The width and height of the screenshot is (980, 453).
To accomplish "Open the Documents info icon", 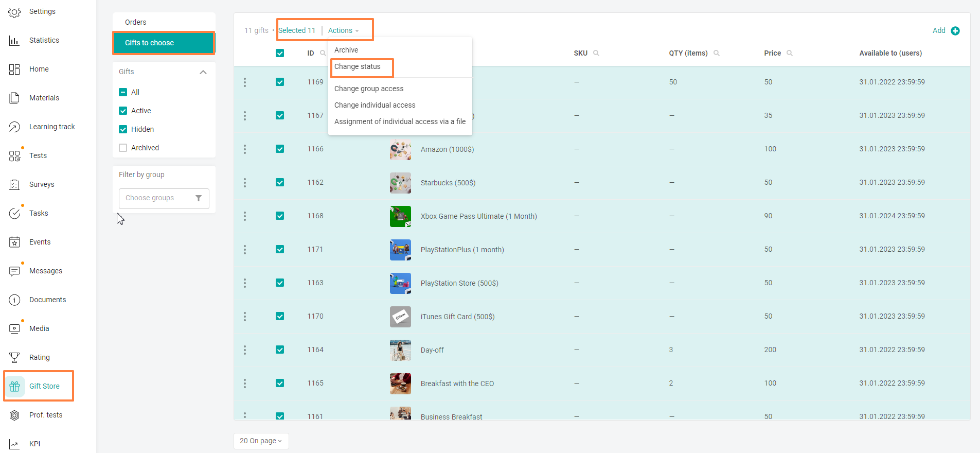I will pyautogui.click(x=14, y=300).
